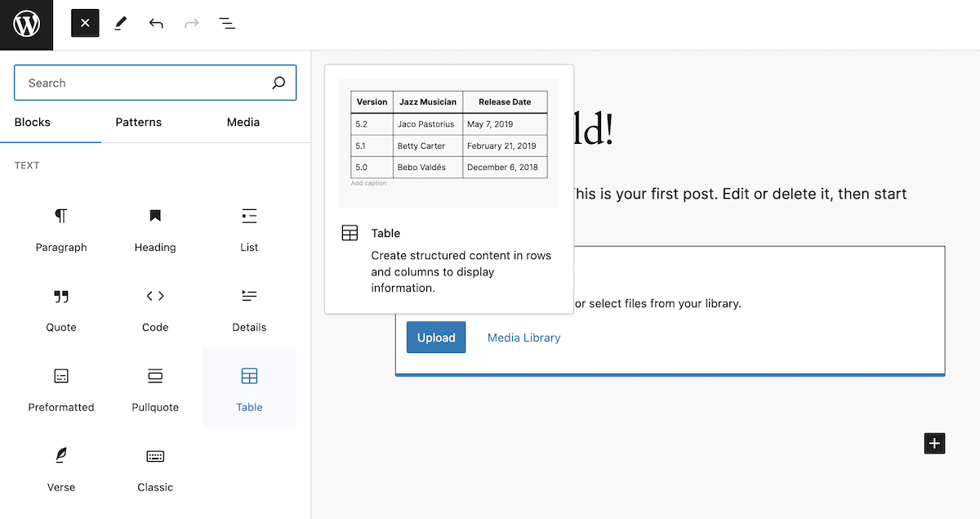Open the editing Tools menu
Screen dimensions: 980x519
tap(119, 23)
